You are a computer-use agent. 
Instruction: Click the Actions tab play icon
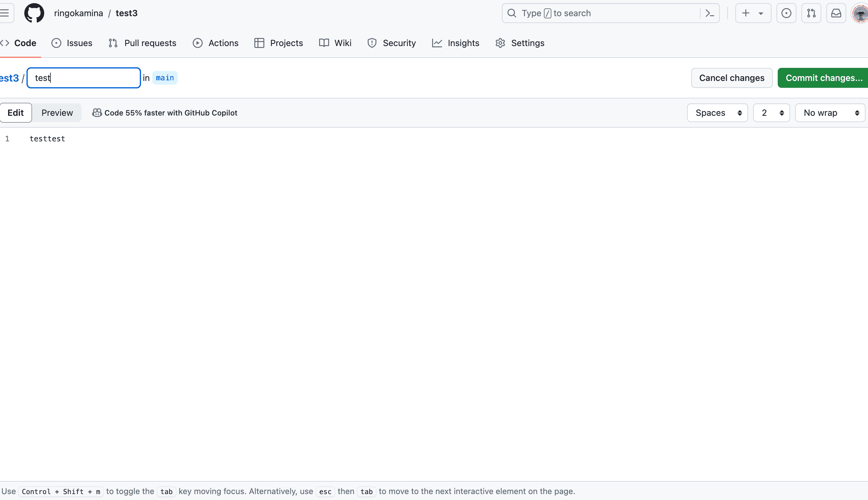click(x=197, y=43)
